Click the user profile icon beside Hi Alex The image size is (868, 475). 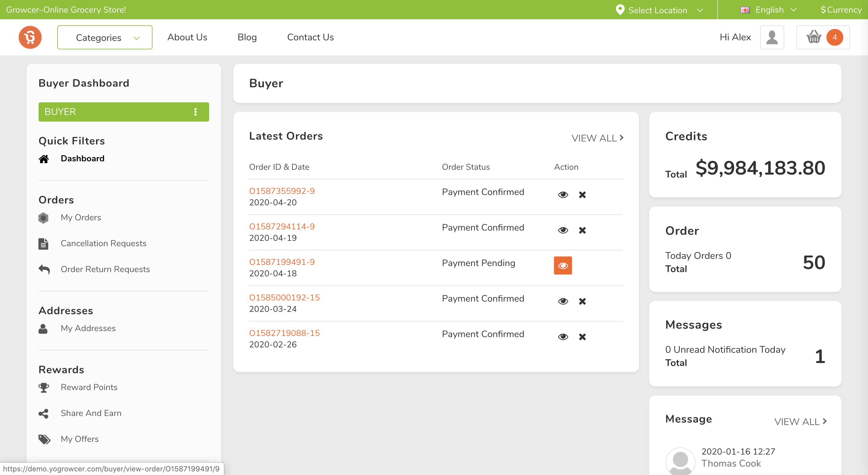[x=772, y=37]
